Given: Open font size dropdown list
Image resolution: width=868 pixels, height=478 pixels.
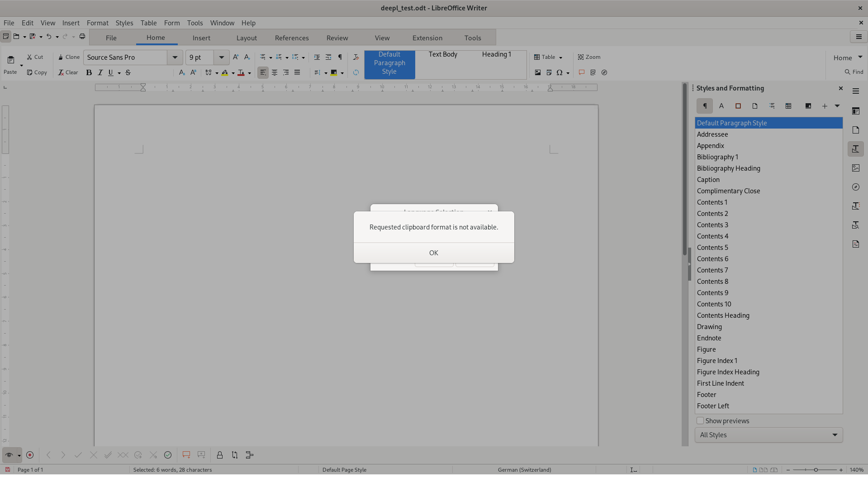Looking at the screenshot, I should coord(222,57).
